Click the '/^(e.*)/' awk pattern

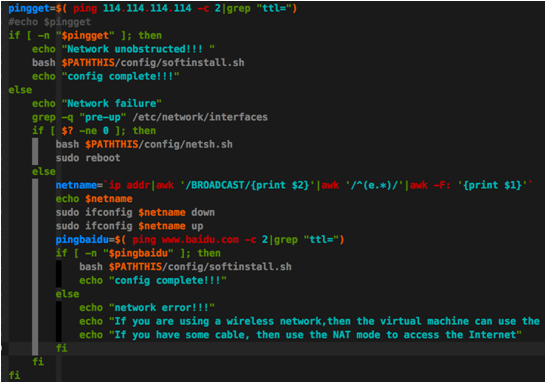tap(375, 185)
